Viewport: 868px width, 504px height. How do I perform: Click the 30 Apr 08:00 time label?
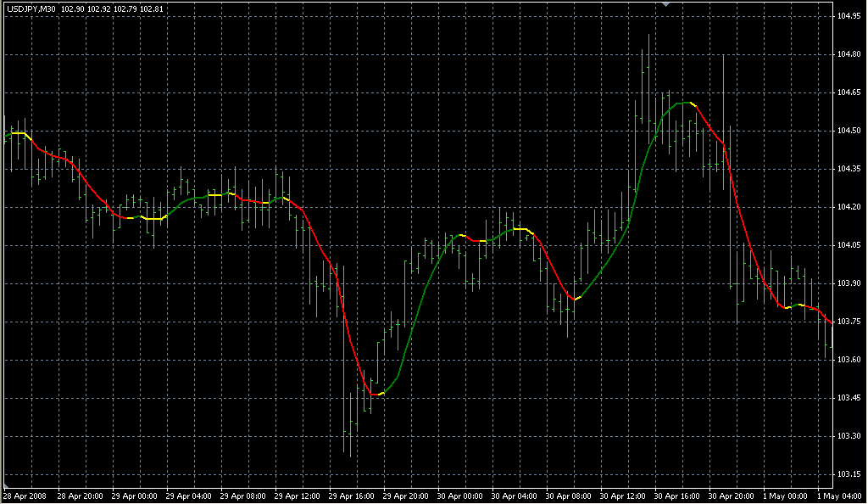coord(567,496)
